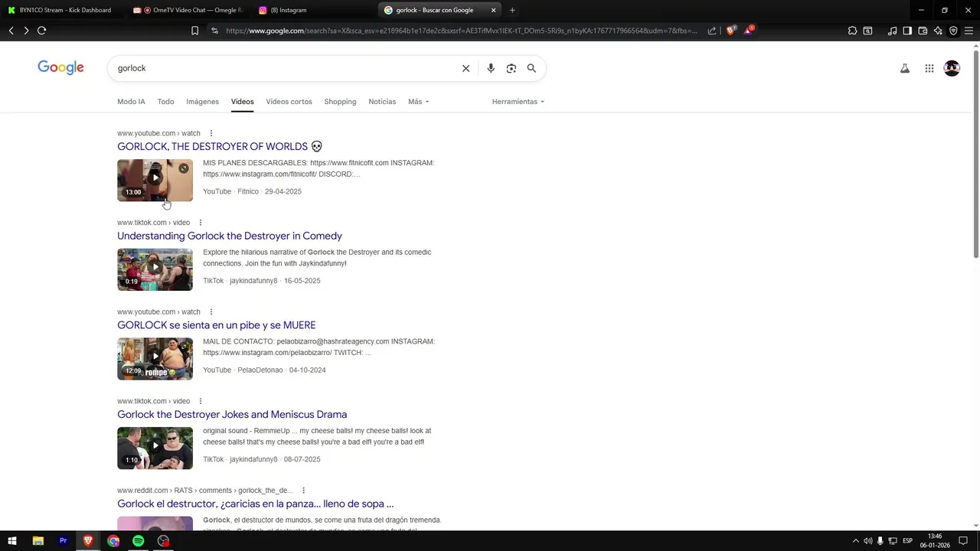Open the extensions puzzle-piece icon
The height and width of the screenshot is (551, 980).
coord(852,31)
